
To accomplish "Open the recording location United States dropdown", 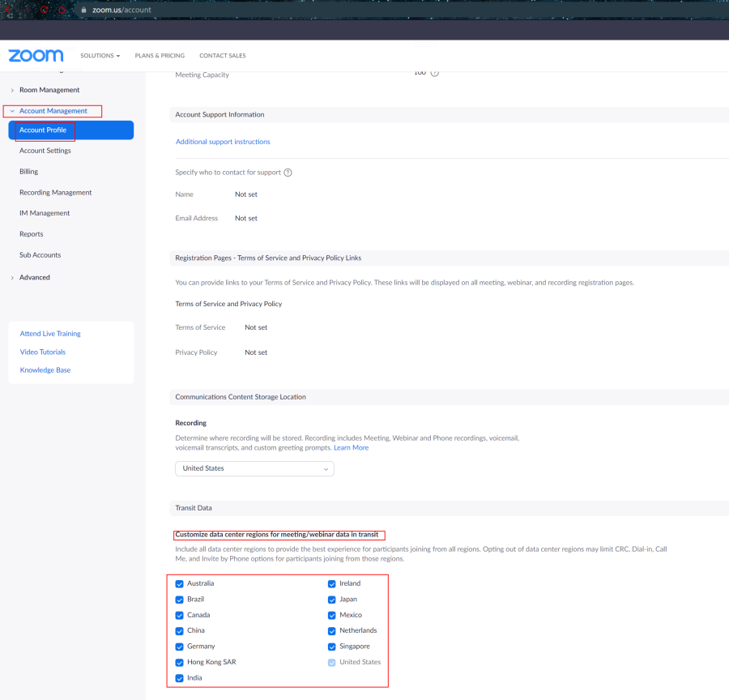I will click(x=254, y=468).
